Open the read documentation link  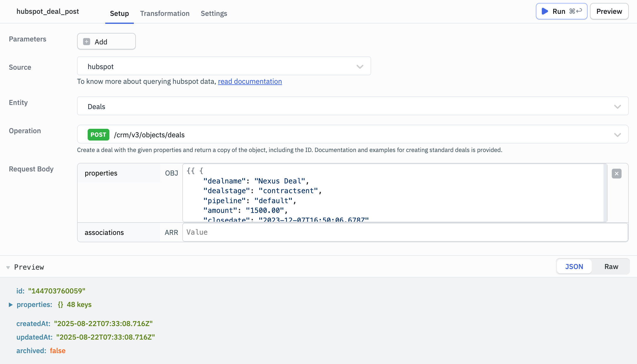250,81
